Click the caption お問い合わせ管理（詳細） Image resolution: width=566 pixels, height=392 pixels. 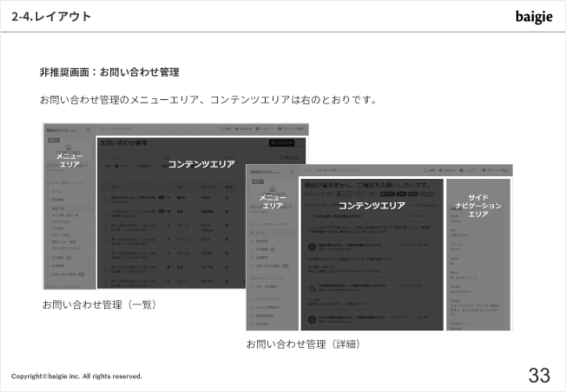click(x=303, y=344)
